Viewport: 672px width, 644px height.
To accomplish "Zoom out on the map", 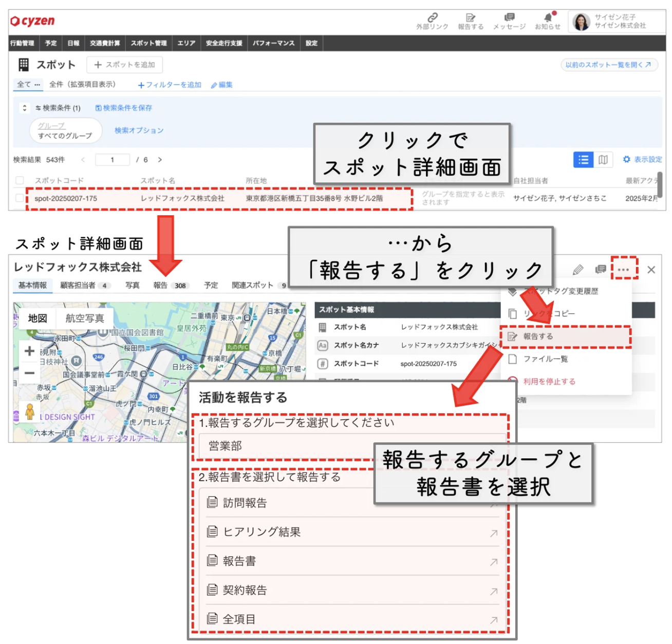I will 29,373.
